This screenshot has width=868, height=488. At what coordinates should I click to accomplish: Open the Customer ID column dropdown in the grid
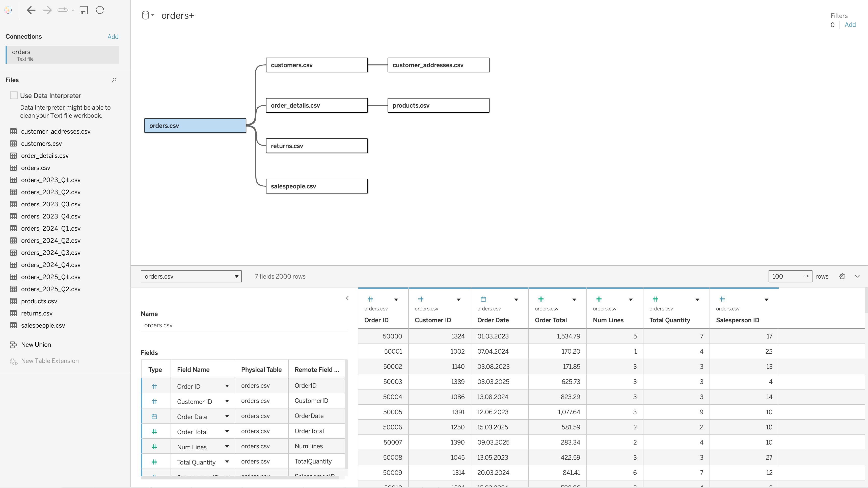(459, 300)
